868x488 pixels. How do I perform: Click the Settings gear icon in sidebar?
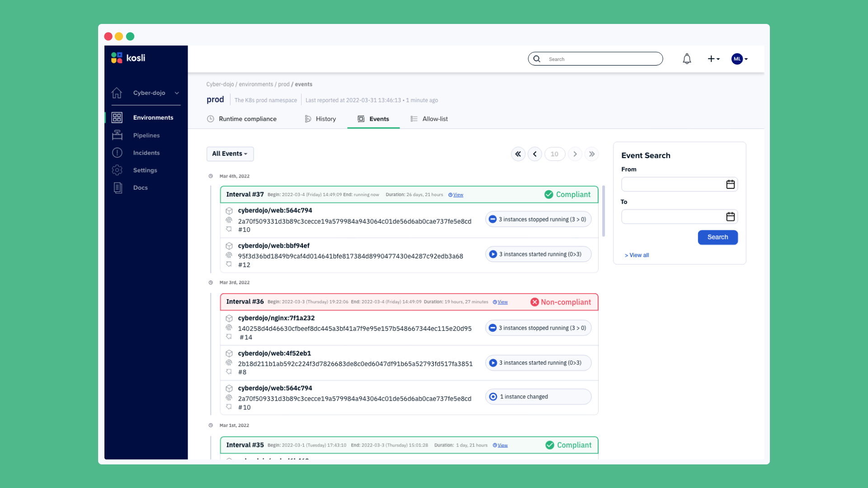[x=118, y=169]
